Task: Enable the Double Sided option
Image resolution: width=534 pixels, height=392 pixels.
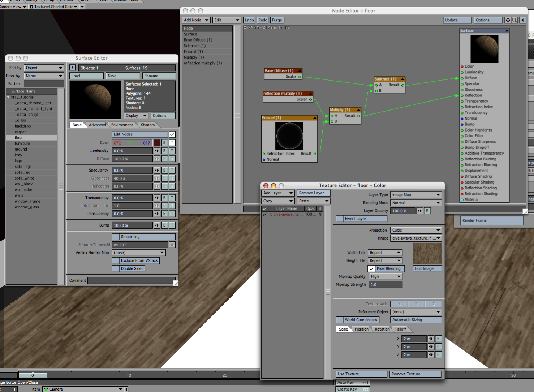Action: pyautogui.click(x=116, y=268)
